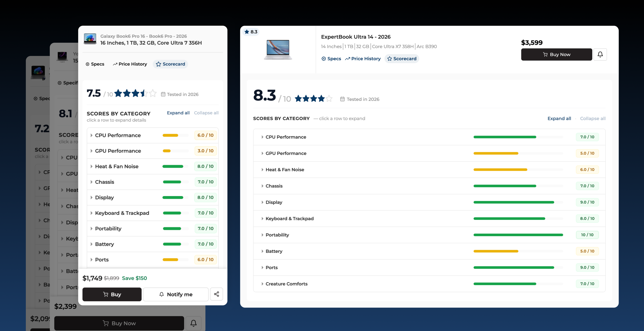Image resolution: width=644 pixels, height=331 pixels.
Task: Click the Galaxy Book6 Pro 16 title text
Action: coord(144,36)
